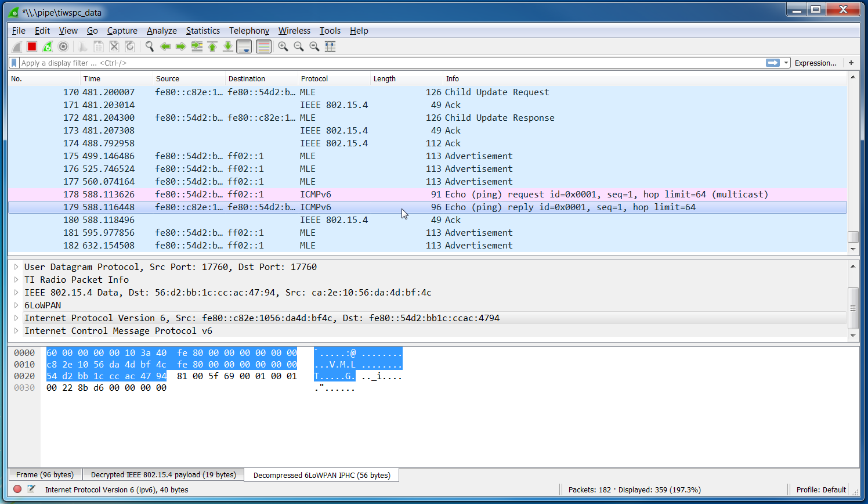Screen dimensions: 868x504
Task: Toggle packet list colorization
Action: 263,46
